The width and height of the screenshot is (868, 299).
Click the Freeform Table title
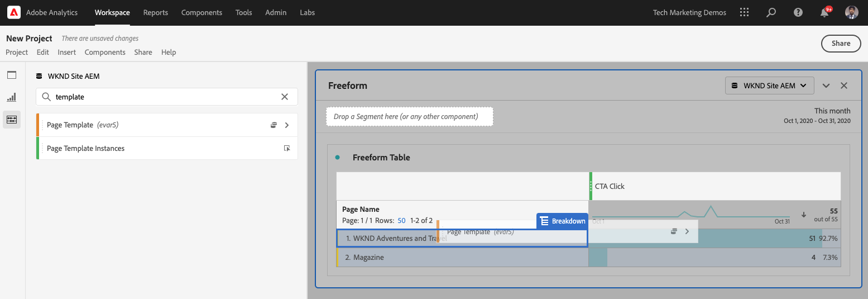coord(381,158)
